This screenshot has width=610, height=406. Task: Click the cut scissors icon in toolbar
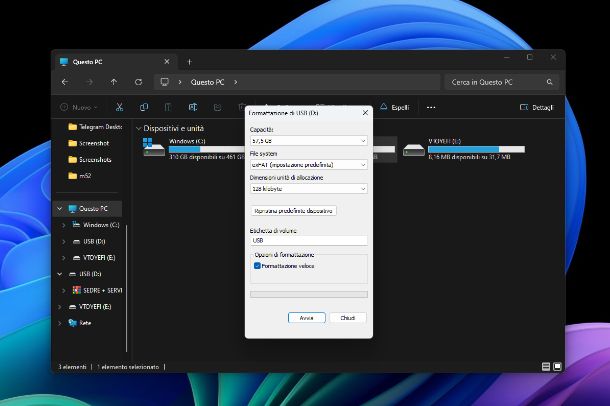119,107
